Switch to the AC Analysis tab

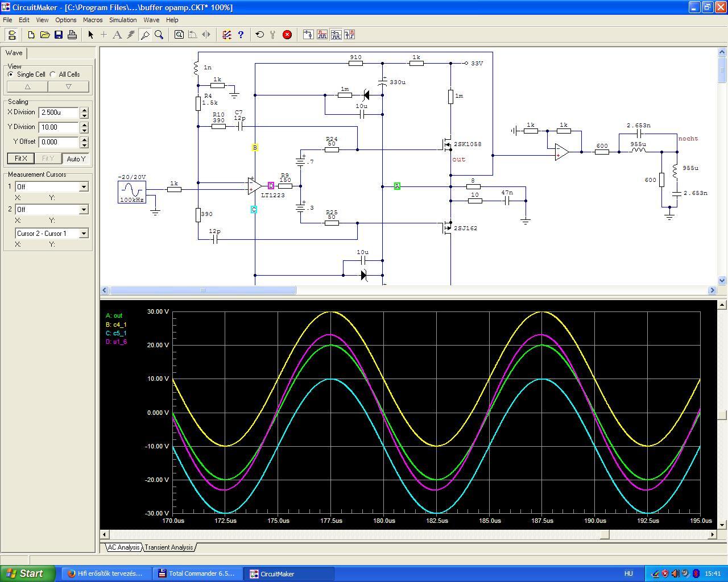point(123,547)
